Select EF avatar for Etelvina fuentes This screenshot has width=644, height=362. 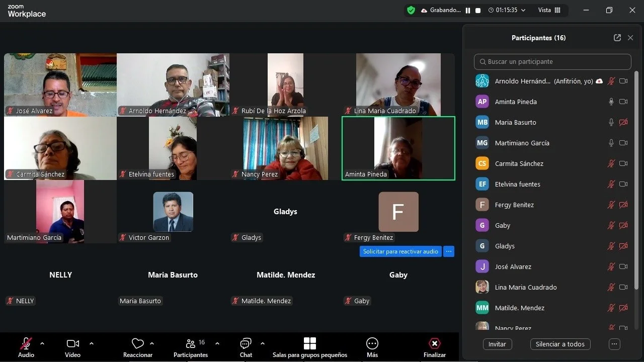click(x=482, y=184)
